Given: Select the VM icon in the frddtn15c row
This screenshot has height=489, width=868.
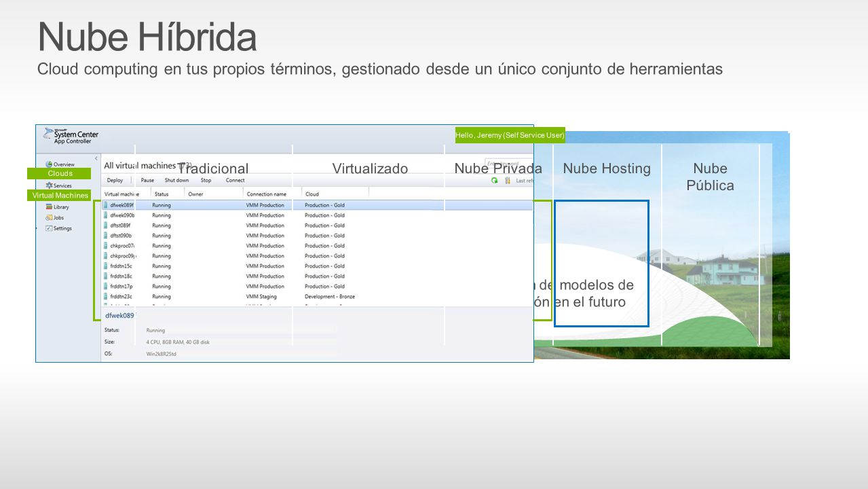Looking at the screenshot, I should point(106,266).
